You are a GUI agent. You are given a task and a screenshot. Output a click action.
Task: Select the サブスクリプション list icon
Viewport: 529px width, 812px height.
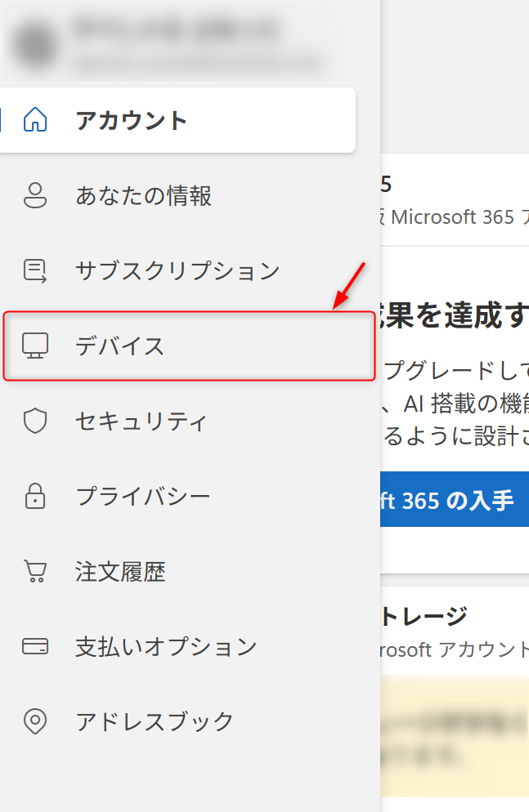35,271
